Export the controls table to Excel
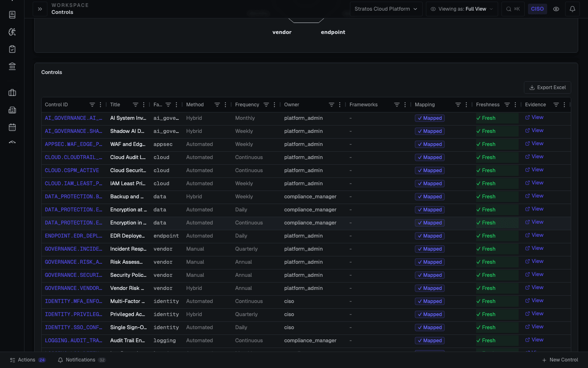The height and width of the screenshot is (368, 588). tap(548, 88)
